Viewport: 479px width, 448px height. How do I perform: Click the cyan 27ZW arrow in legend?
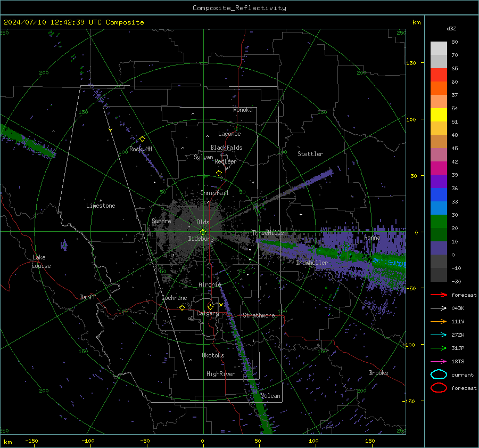439,335
